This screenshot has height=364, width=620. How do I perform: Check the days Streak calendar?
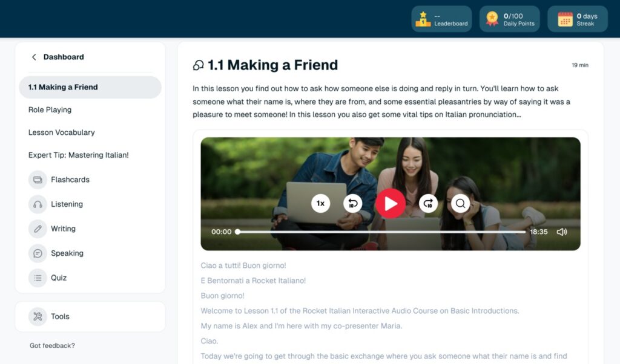click(578, 19)
